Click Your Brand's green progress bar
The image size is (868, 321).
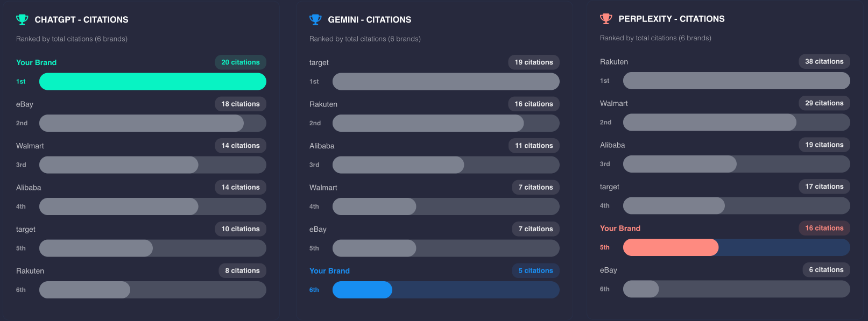(153, 81)
